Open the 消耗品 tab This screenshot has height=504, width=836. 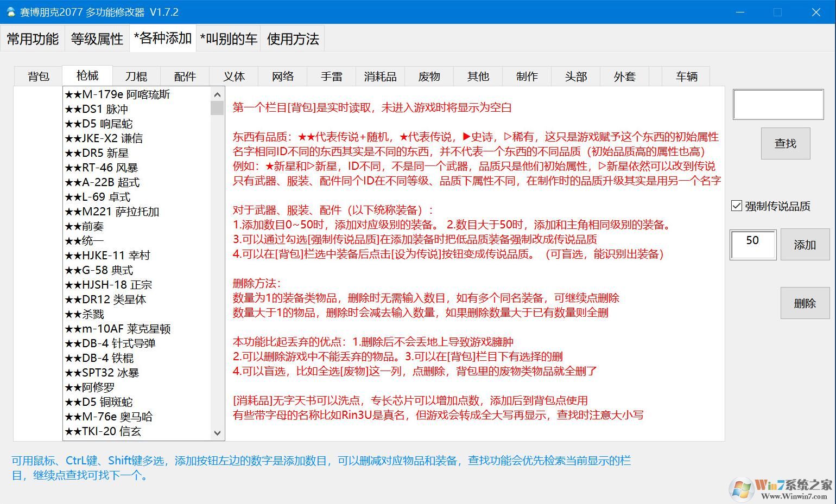tap(379, 76)
